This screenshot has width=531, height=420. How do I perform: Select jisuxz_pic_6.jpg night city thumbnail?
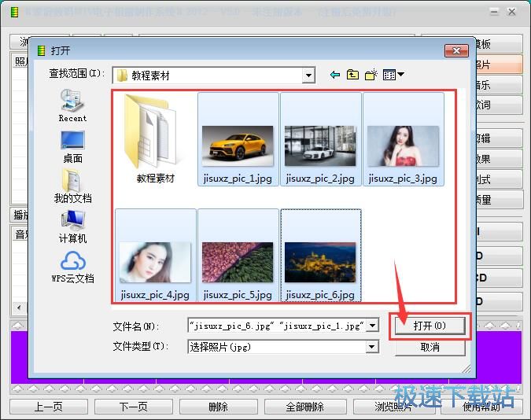click(x=320, y=255)
